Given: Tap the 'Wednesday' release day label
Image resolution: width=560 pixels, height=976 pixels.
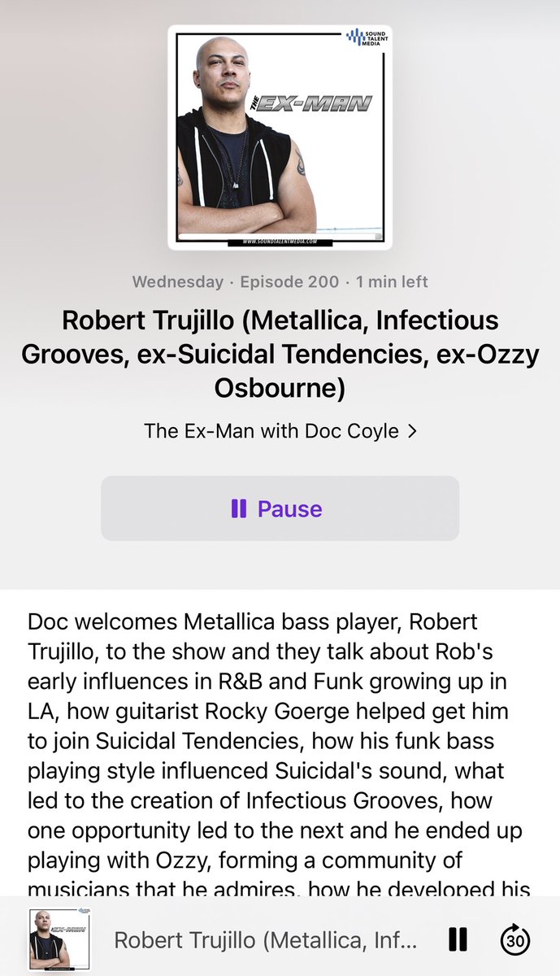Looking at the screenshot, I should point(177,282).
